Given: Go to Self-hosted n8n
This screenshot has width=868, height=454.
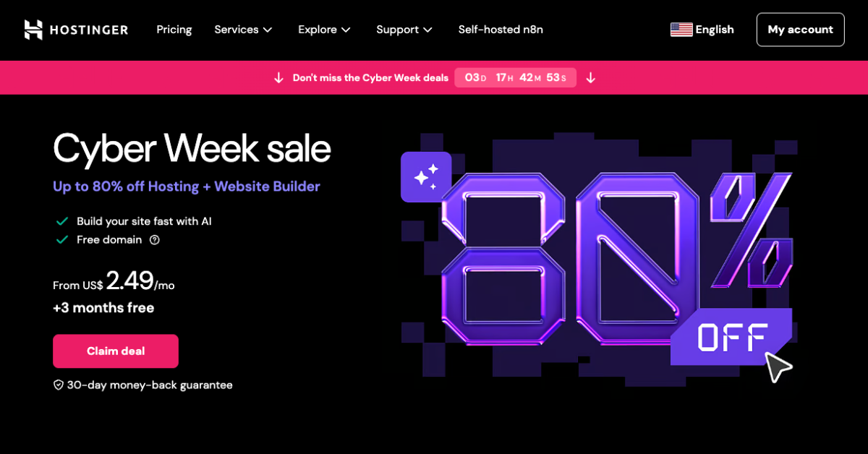Looking at the screenshot, I should (x=501, y=30).
